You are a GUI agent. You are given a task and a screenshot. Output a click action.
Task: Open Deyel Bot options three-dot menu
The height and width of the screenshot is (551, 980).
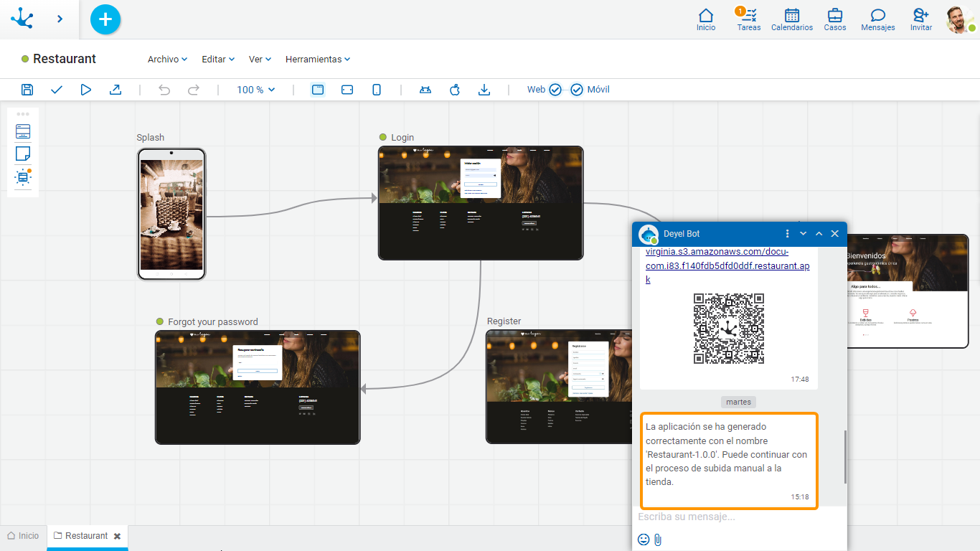(x=787, y=234)
